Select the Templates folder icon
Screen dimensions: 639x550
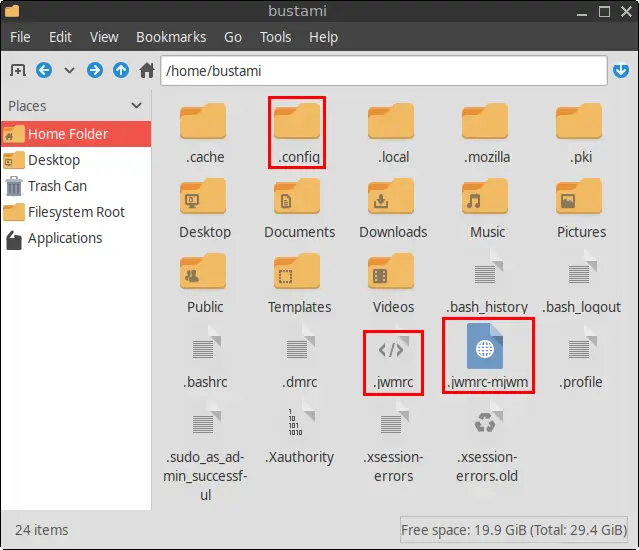297,271
